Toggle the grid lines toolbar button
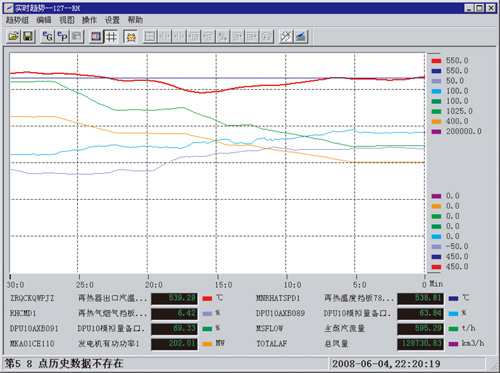This screenshot has width=500, height=373. tap(111, 36)
